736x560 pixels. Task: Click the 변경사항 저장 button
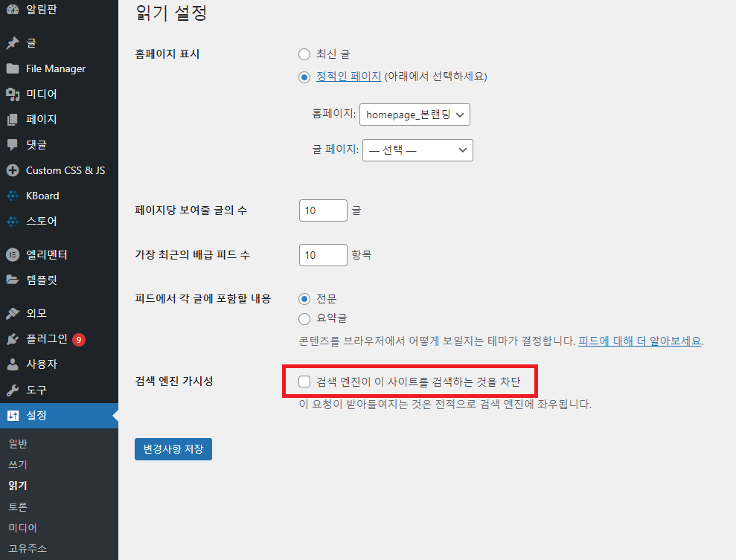[x=173, y=449]
